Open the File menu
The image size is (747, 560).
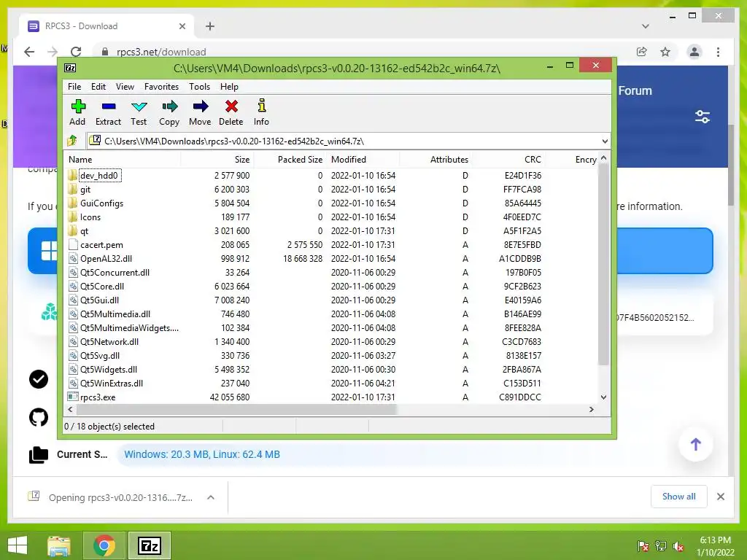[x=74, y=87]
